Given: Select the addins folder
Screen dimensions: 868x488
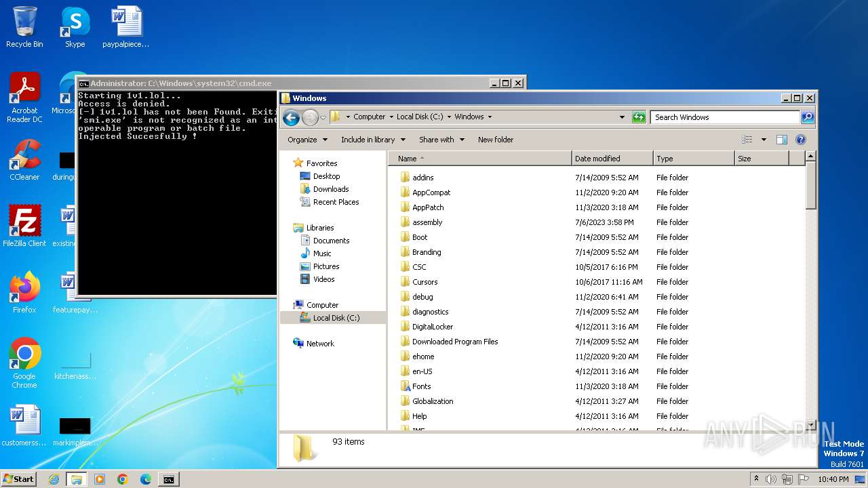Looking at the screenshot, I should pyautogui.click(x=422, y=178).
